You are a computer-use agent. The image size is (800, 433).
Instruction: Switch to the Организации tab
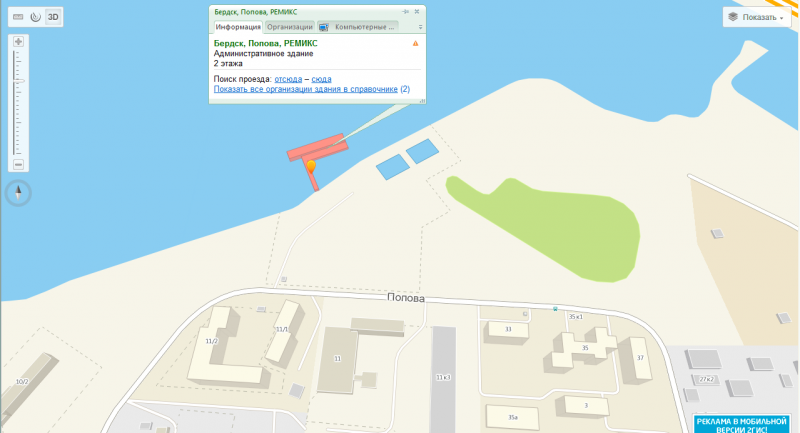pos(290,27)
